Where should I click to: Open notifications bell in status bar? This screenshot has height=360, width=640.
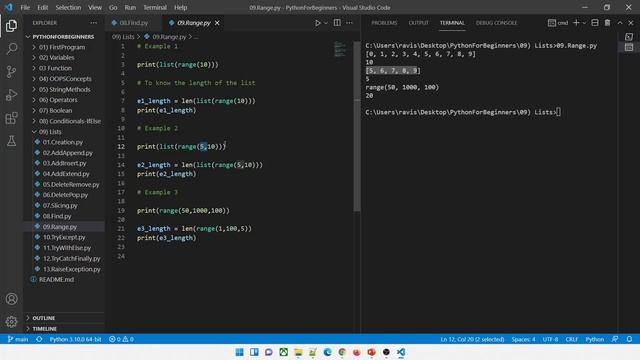coord(629,339)
